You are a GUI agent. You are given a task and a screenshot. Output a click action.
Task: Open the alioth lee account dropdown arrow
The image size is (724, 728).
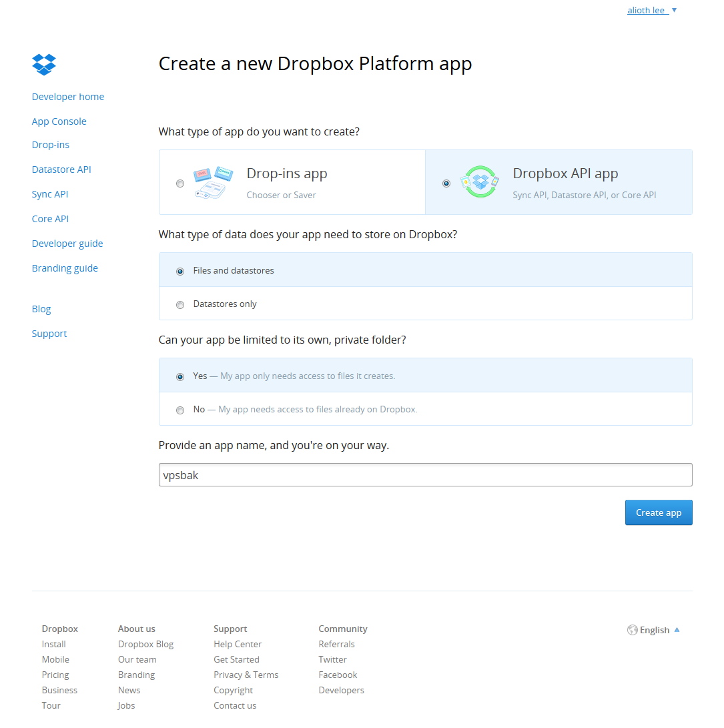point(675,10)
